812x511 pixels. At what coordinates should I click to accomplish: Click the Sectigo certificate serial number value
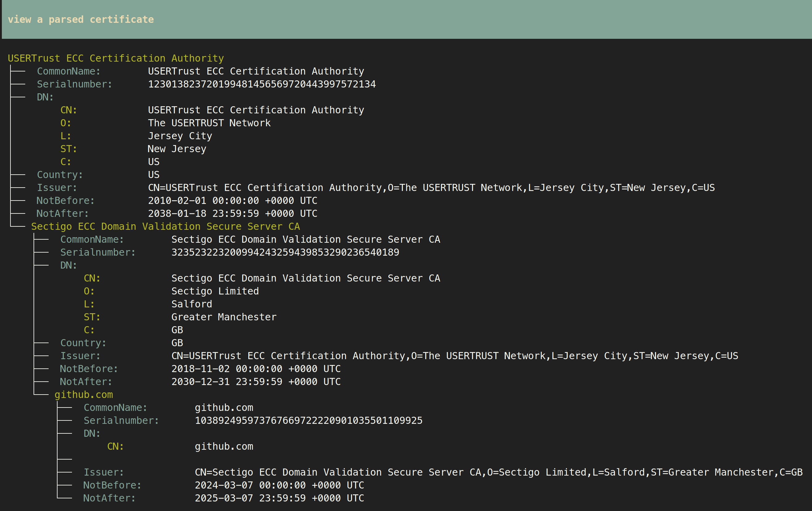(285, 252)
